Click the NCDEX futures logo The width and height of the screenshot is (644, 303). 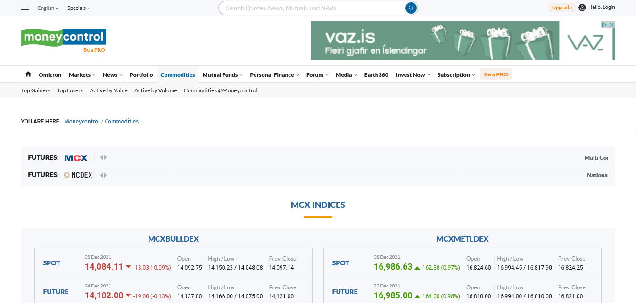[x=78, y=175]
